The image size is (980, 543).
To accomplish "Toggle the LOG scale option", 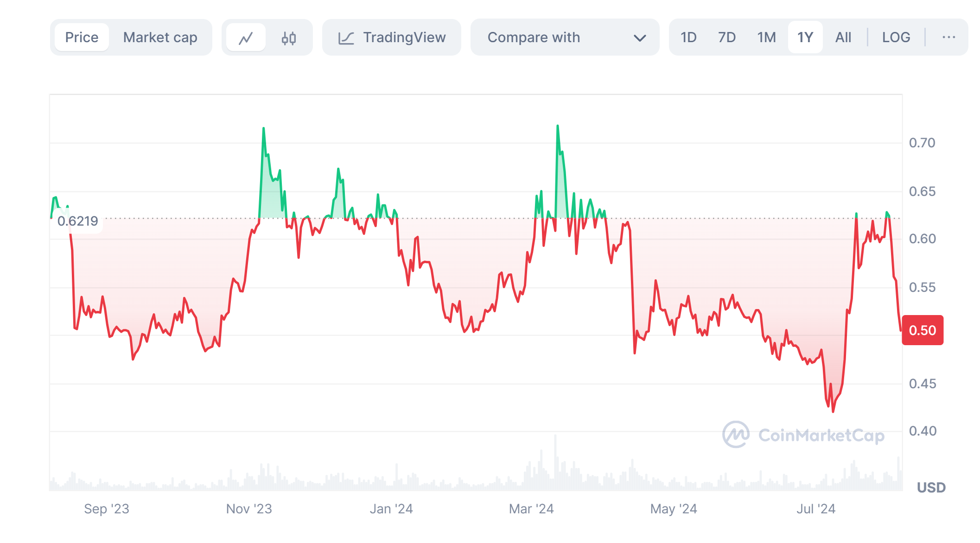I will click(896, 38).
